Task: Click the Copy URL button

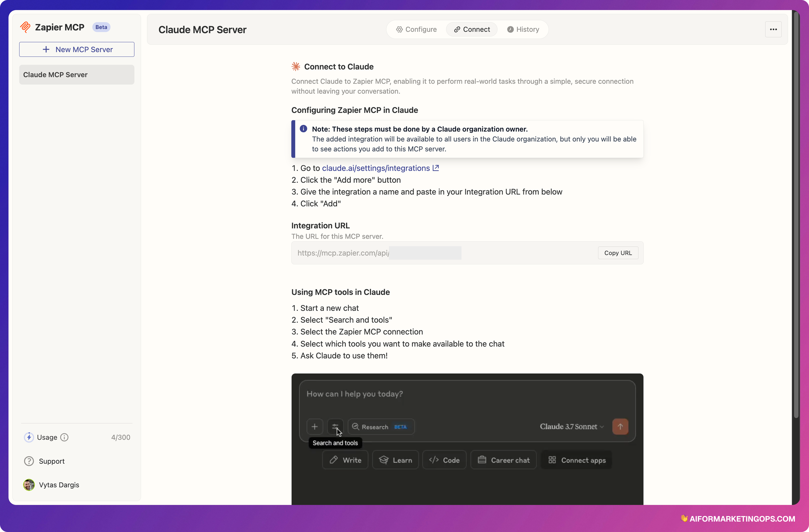Action: (x=618, y=253)
